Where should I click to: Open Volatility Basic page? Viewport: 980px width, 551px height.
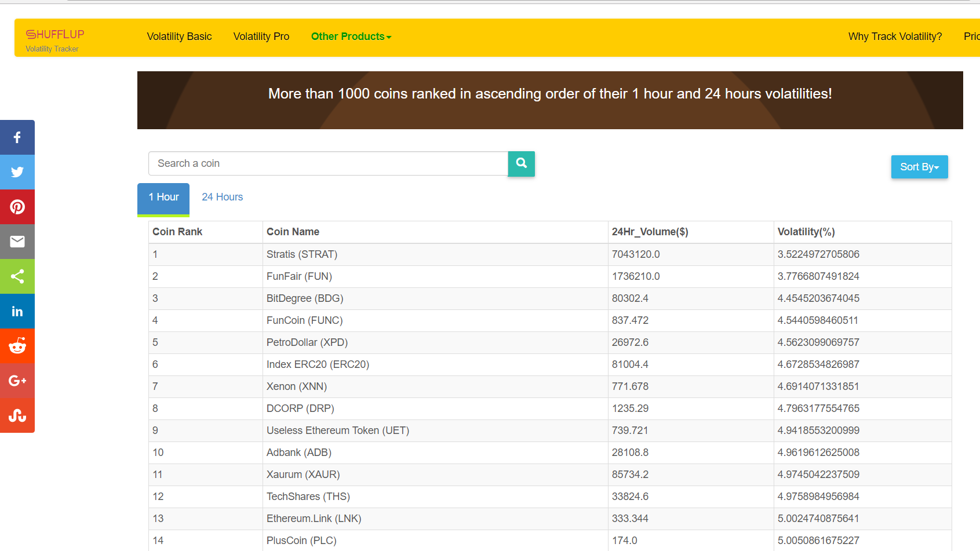click(x=180, y=37)
